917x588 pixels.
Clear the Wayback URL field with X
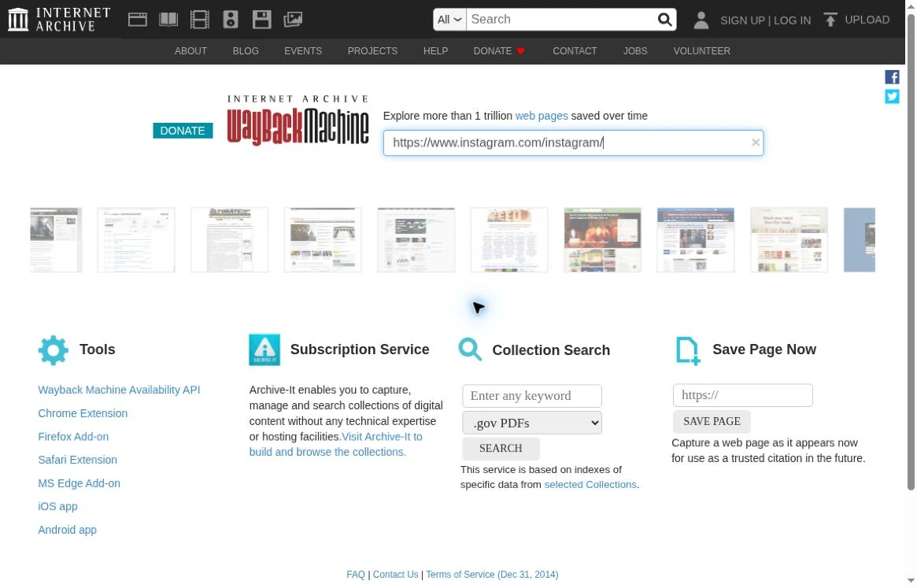pyautogui.click(x=755, y=142)
